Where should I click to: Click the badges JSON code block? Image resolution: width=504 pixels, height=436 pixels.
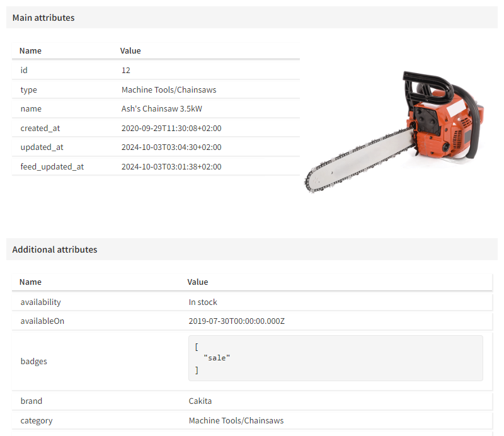click(x=336, y=358)
